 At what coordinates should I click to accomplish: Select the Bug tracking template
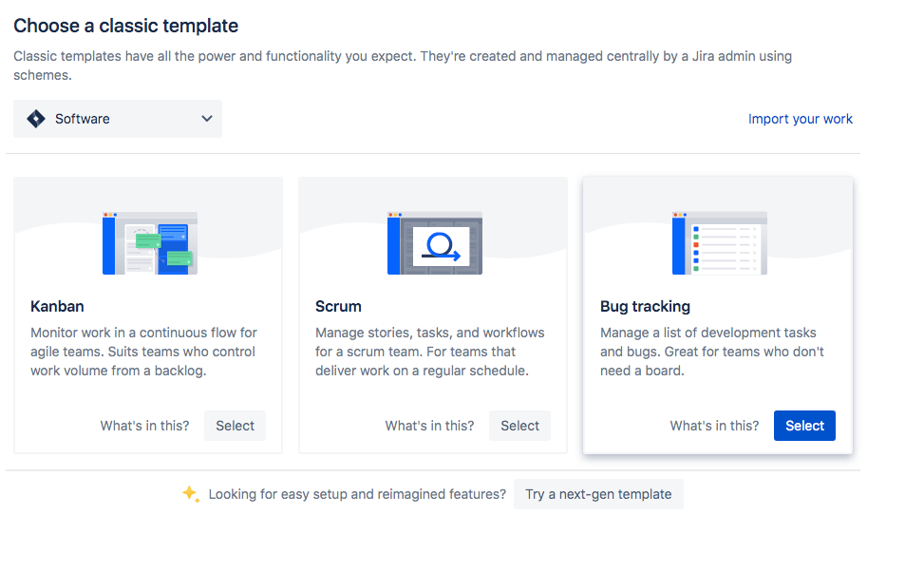[804, 426]
